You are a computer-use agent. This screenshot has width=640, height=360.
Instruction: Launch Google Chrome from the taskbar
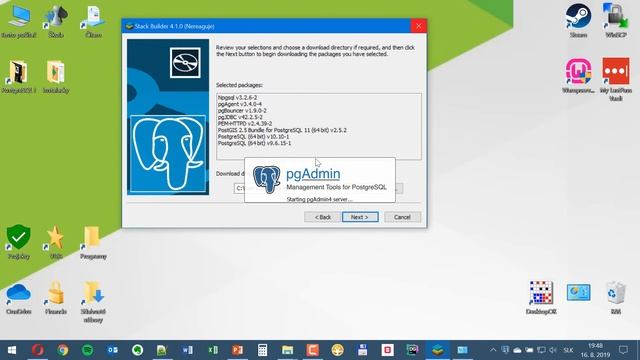62,350
